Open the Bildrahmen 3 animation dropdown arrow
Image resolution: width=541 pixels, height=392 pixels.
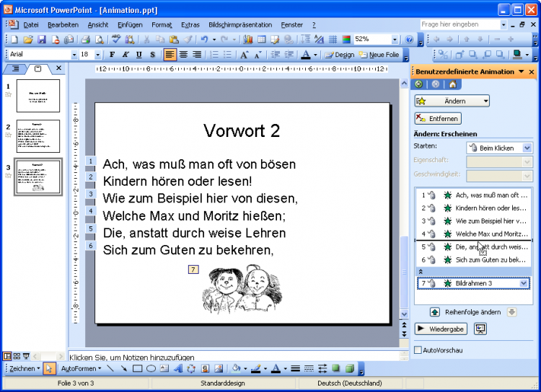(524, 283)
